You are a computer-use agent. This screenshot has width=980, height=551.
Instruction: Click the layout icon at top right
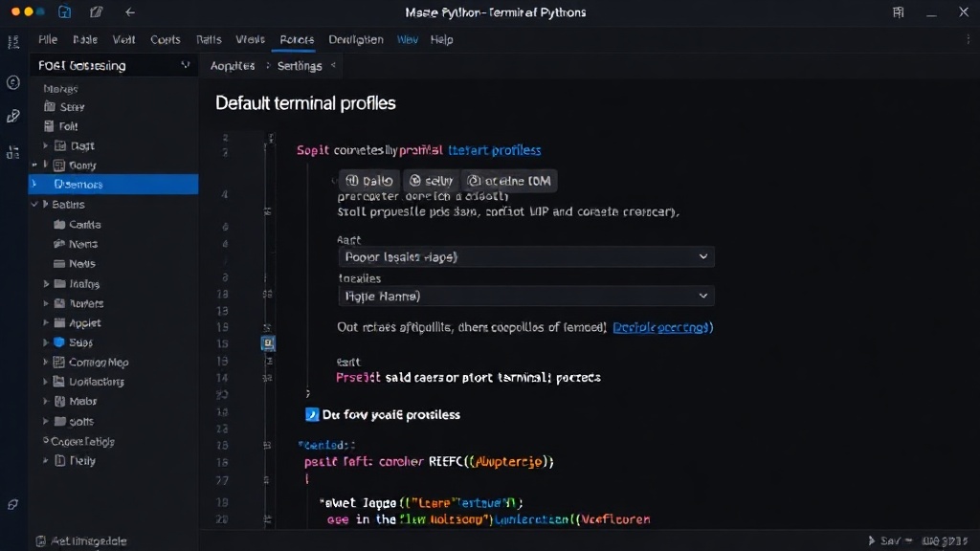[898, 11]
